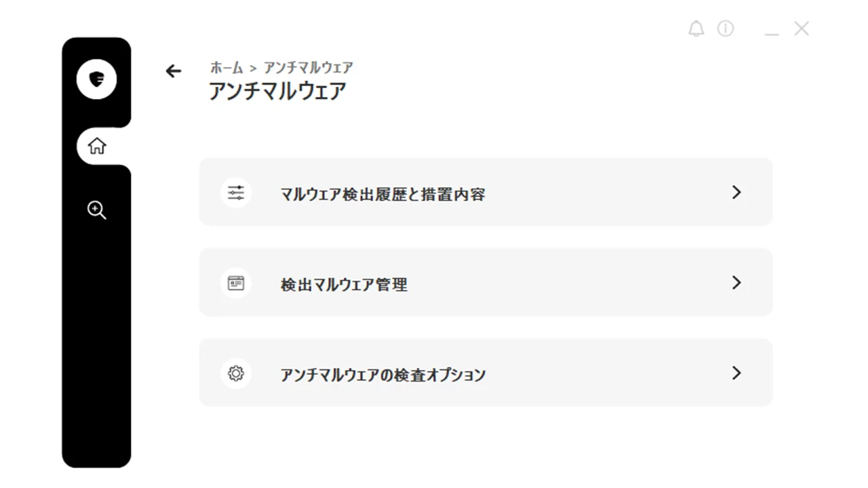Click the gear icon for scan options

[x=236, y=373]
